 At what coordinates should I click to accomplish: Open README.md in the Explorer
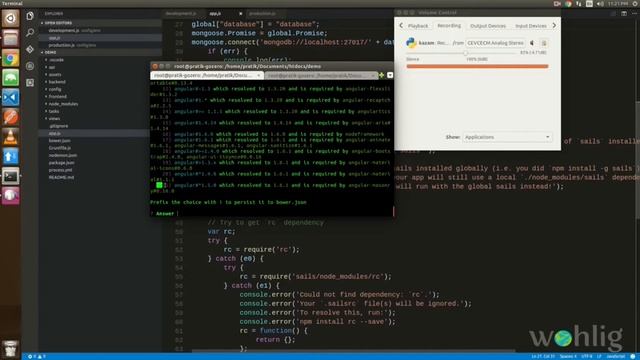click(x=61, y=178)
